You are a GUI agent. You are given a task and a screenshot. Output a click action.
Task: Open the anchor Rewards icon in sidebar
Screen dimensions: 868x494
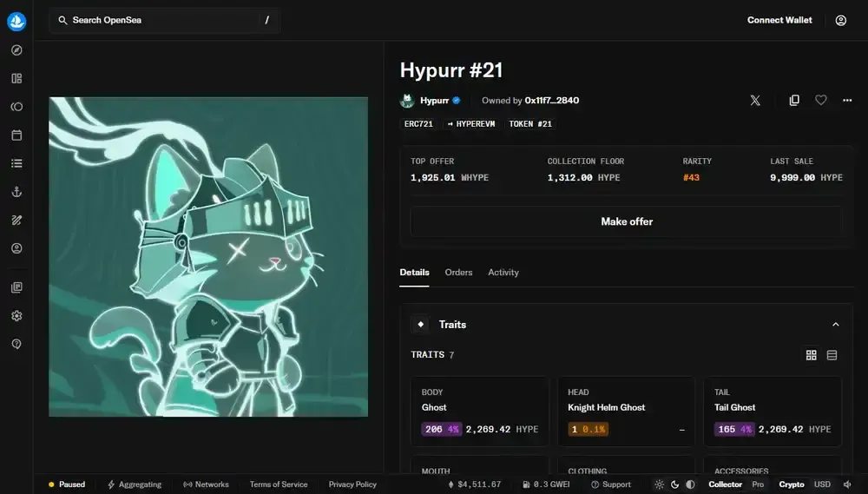[16, 192]
